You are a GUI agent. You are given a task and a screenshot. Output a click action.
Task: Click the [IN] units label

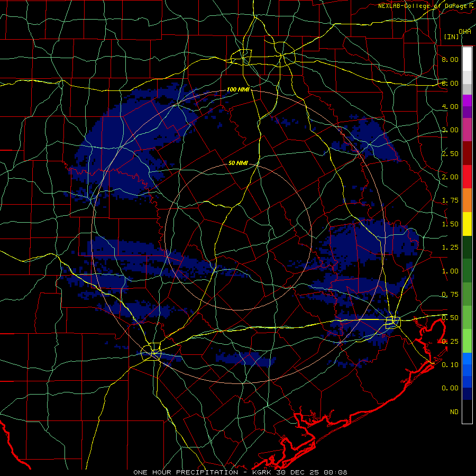pos(451,36)
